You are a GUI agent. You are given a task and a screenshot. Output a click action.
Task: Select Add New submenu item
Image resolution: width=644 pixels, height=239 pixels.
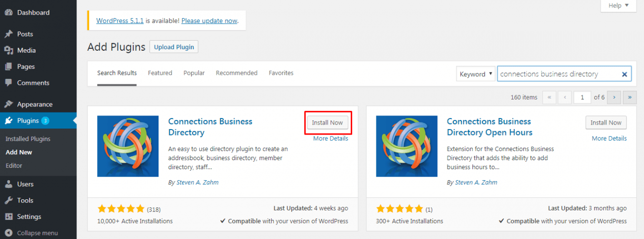pos(19,152)
